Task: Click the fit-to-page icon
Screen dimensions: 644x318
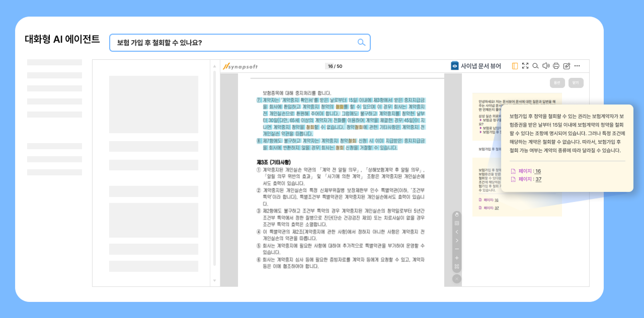Action: [457, 265]
